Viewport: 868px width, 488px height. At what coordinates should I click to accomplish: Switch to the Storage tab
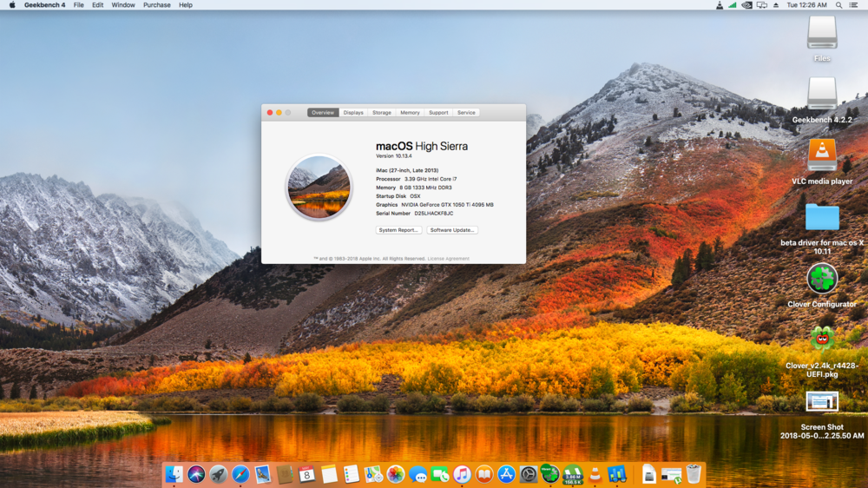click(382, 113)
